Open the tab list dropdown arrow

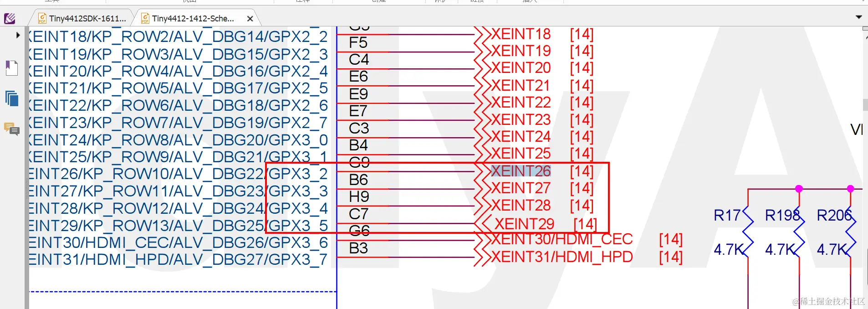tap(859, 17)
